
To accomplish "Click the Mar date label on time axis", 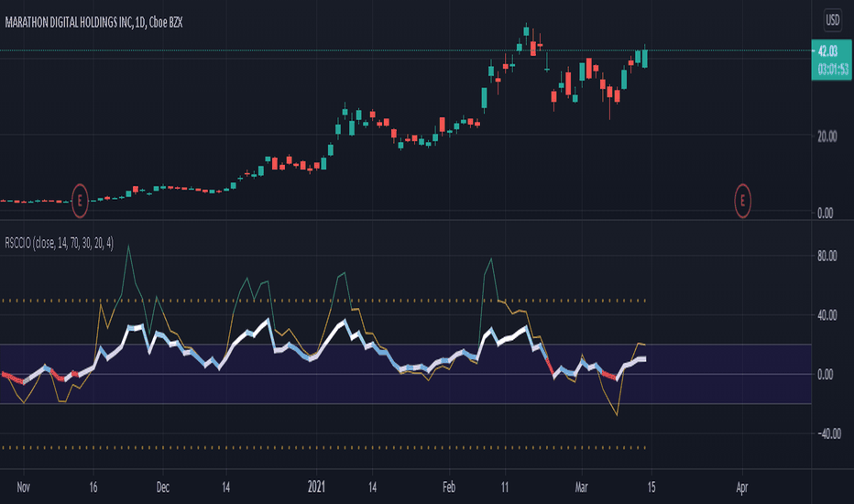I will 581,488.
